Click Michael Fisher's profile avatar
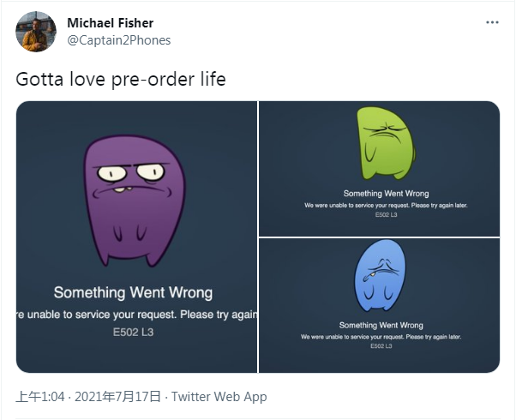This screenshot has height=420, width=516. point(35,32)
